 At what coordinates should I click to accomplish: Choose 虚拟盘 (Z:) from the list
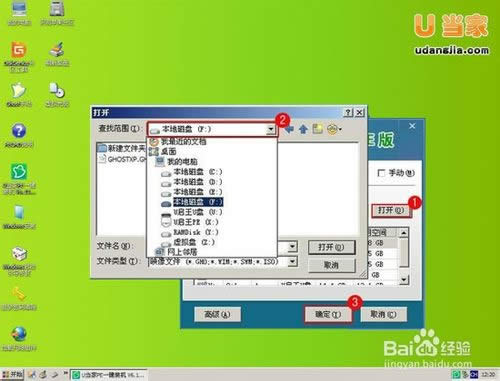click(x=188, y=242)
